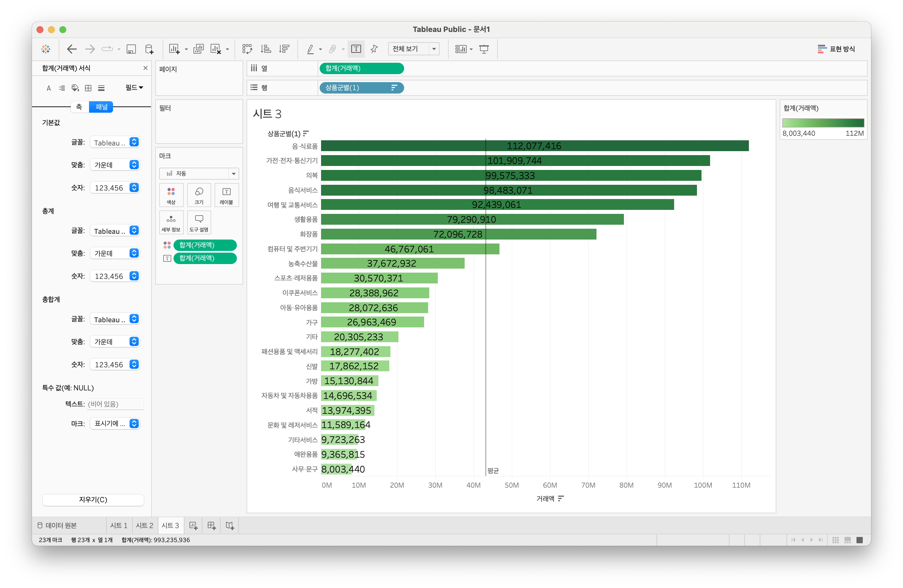The width and height of the screenshot is (903, 588).
Task: Click the sort descending toolbar icon
Action: click(x=284, y=49)
